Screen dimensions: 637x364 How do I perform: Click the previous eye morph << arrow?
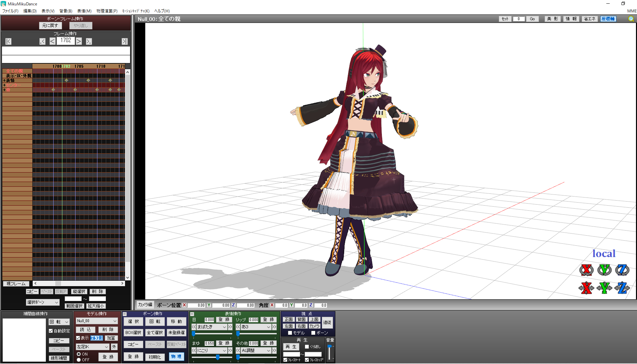pos(194,327)
